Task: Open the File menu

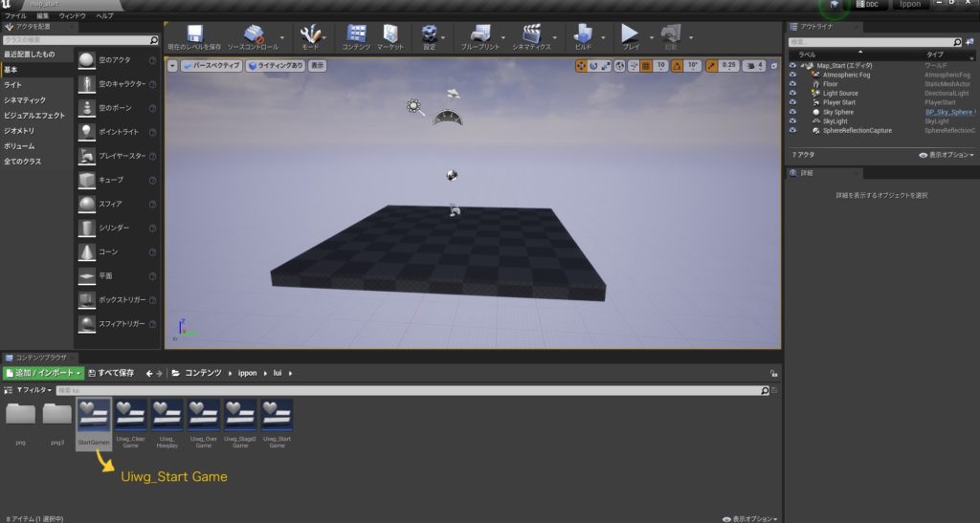Action: (15, 16)
